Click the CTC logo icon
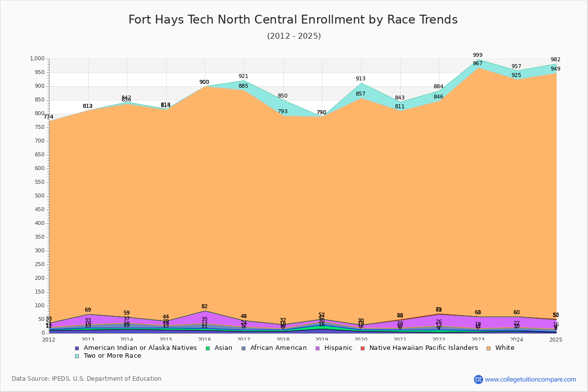The height and width of the screenshot is (392, 588). (478, 379)
